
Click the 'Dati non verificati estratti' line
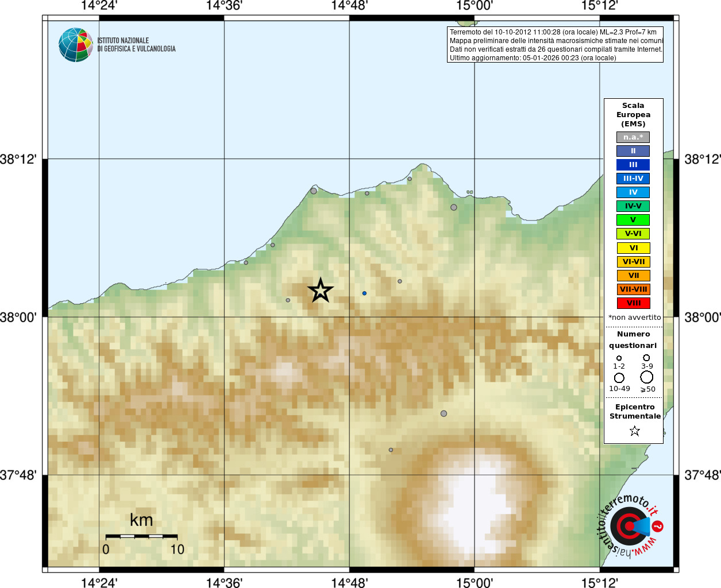[556, 49]
